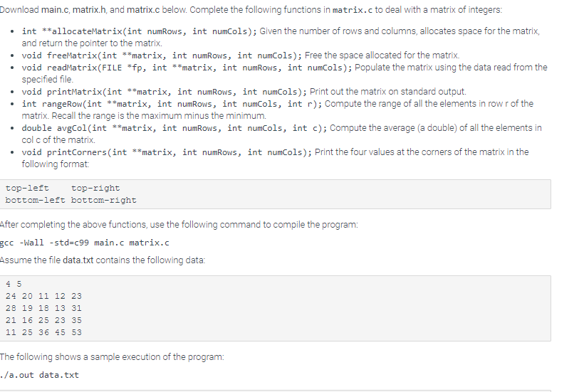The width and height of the screenshot is (584, 392).
Task: Click the avgCol function signature
Action: [174, 128]
